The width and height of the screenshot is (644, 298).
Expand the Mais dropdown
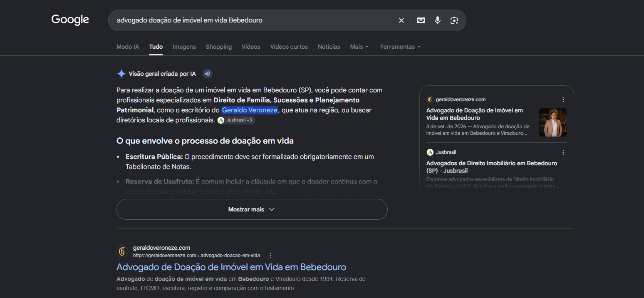pos(359,47)
